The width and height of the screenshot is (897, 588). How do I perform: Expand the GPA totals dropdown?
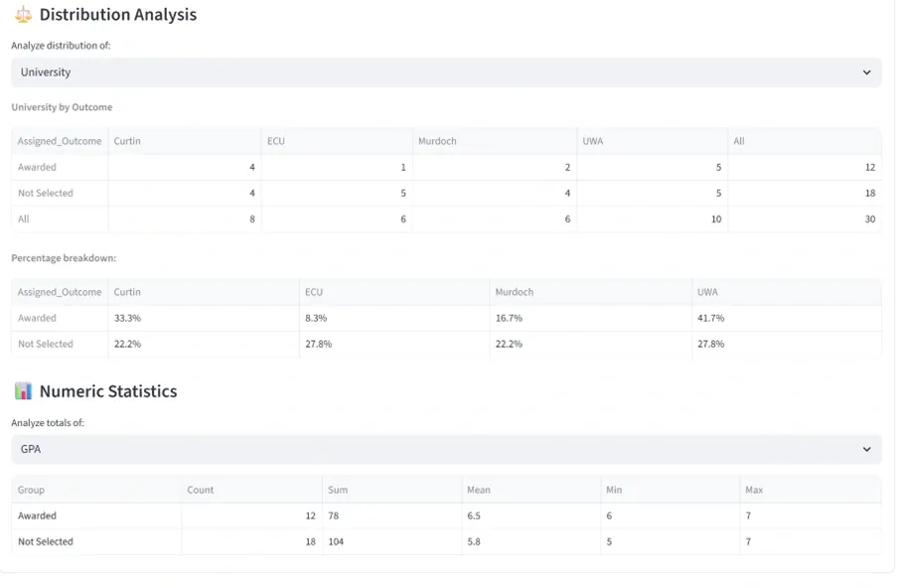pos(446,449)
